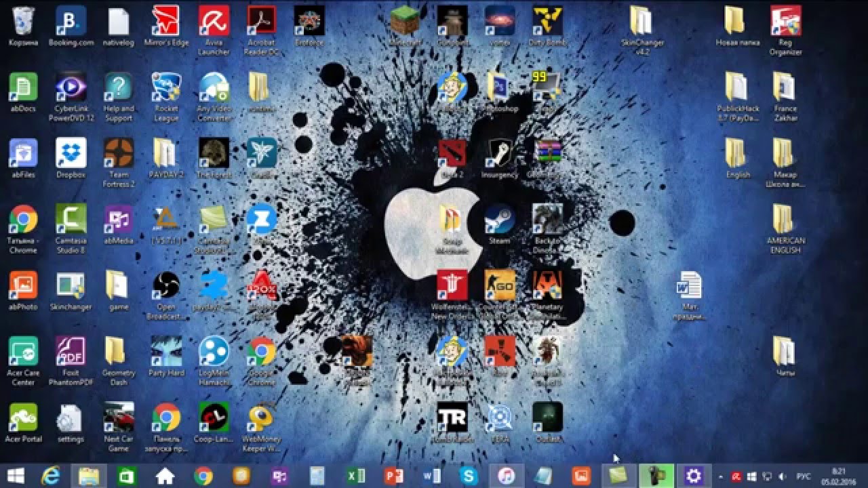The image size is (868, 488).
Task: Launch Mirror's Edge shortcut
Action: 166,21
